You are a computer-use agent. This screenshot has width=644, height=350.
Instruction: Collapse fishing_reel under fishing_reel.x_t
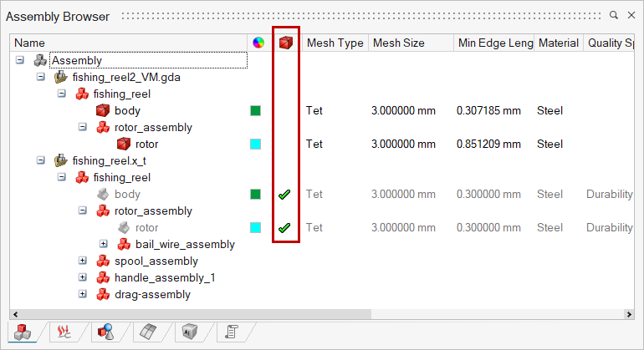[x=62, y=177]
